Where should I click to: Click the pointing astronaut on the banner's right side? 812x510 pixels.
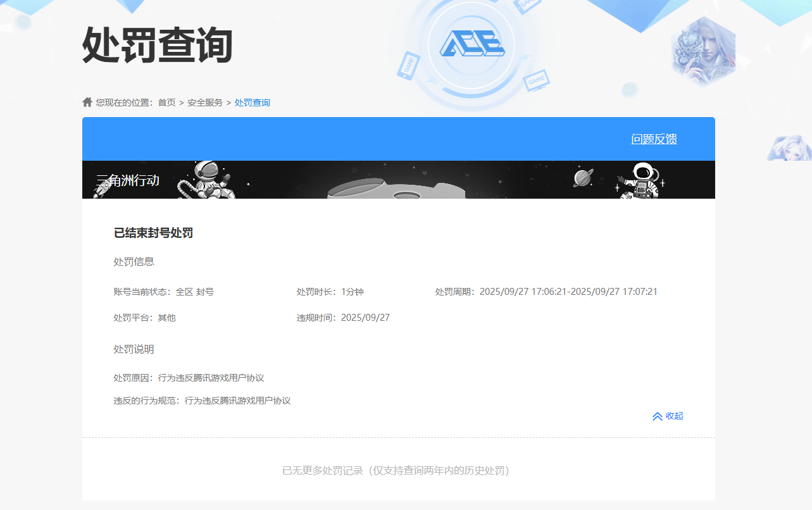click(643, 179)
